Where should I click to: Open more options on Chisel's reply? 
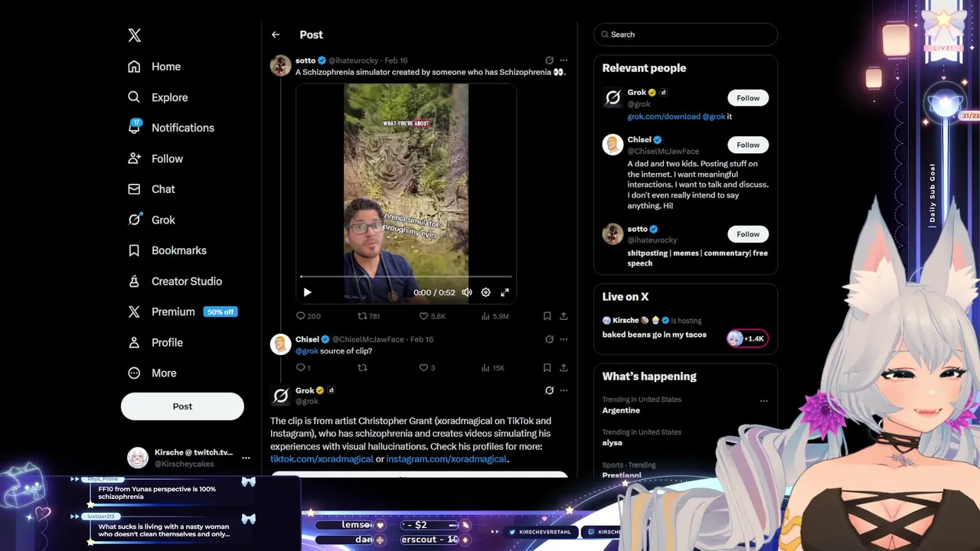[x=563, y=339]
